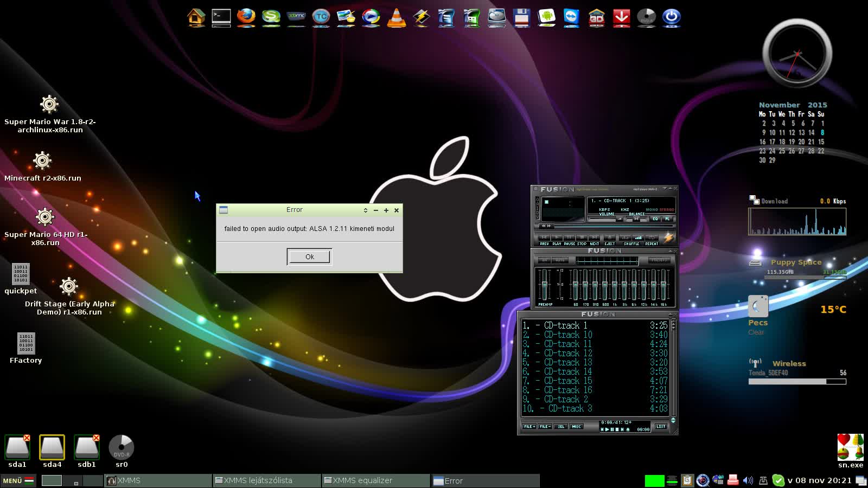Click the red download arrow dock icon
This screenshot has height=488, width=868.
[622, 17]
